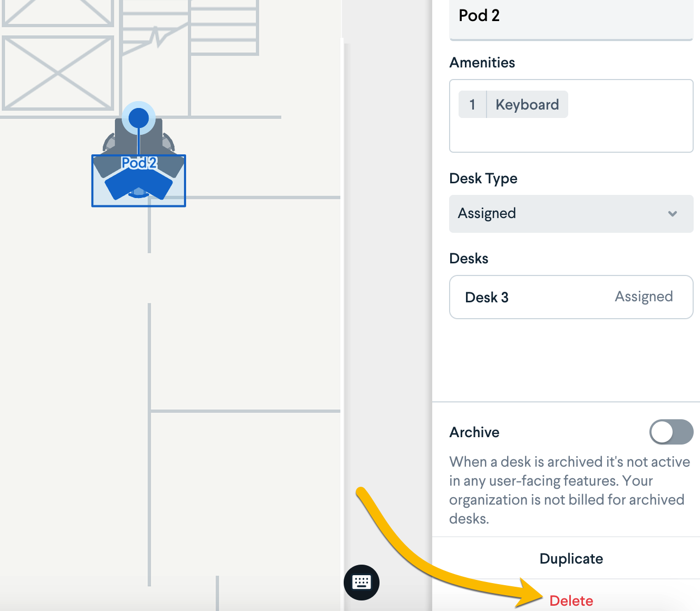Click the chevron arrow in Desk Type
Screen dimensions: 700x611
(x=672, y=213)
